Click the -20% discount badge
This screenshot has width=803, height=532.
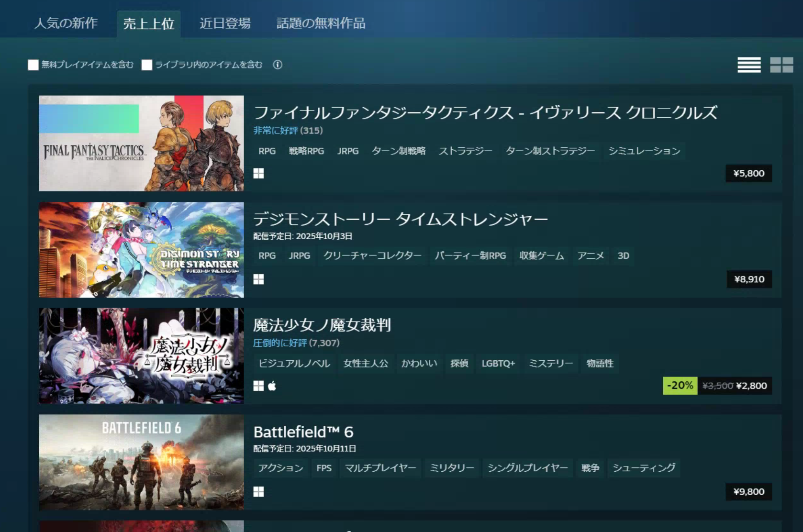pyautogui.click(x=680, y=386)
